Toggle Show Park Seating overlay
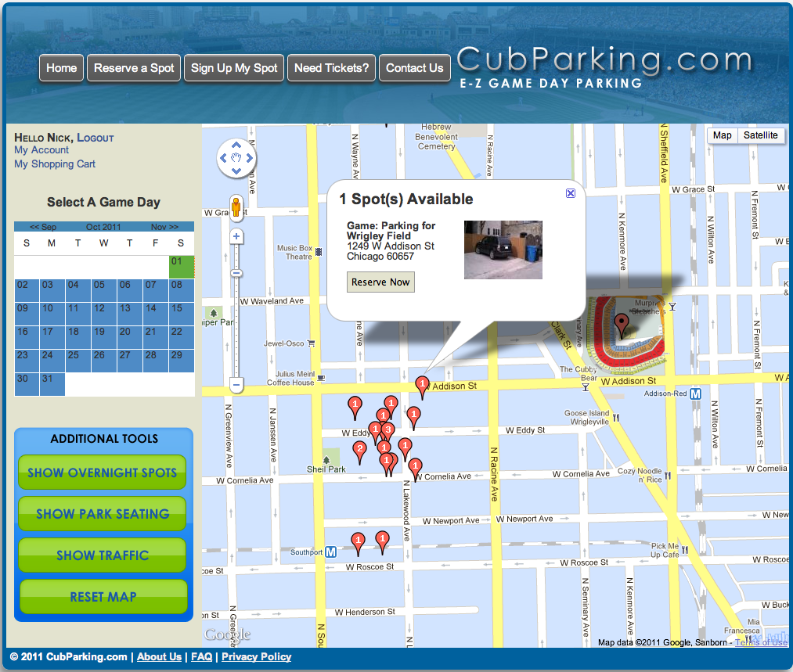The image size is (793, 672). (x=103, y=514)
